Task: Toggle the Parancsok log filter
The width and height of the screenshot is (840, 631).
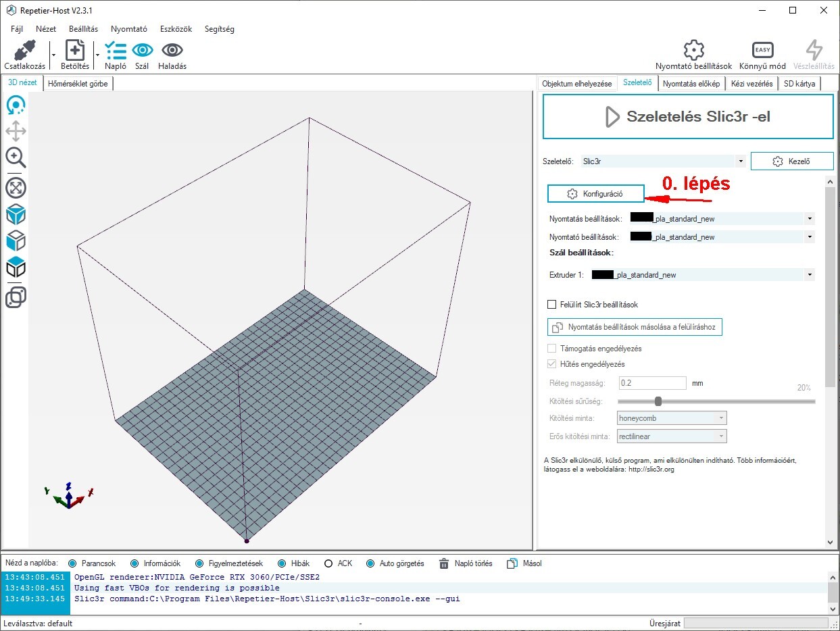Action: point(72,563)
